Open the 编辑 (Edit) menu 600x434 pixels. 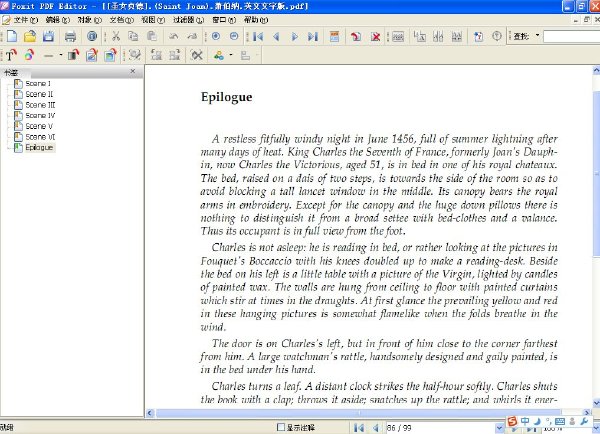pyautogui.click(x=57, y=20)
